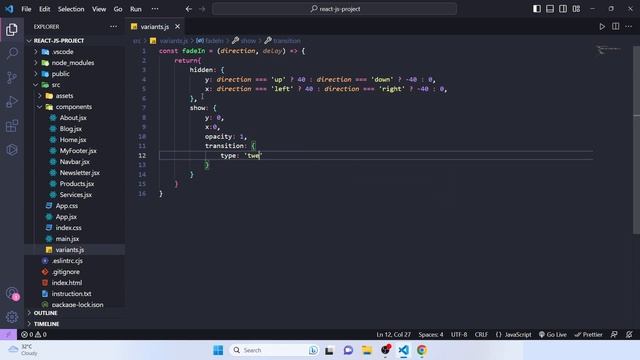The height and width of the screenshot is (360, 640).
Task: Open the weather widget on taskbar
Action: (x=23, y=350)
